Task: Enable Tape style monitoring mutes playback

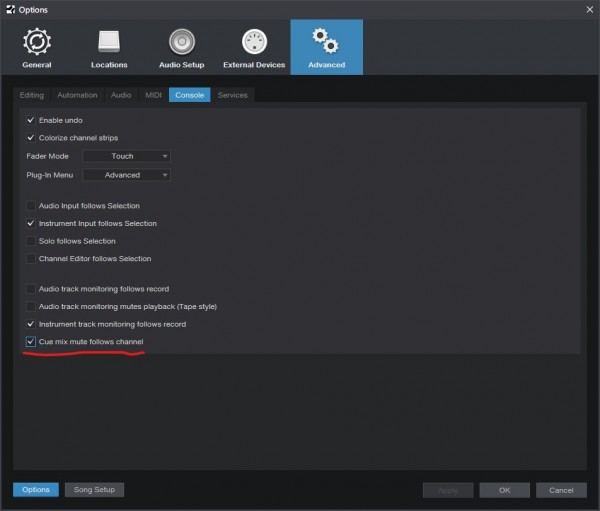Action: point(31,307)
